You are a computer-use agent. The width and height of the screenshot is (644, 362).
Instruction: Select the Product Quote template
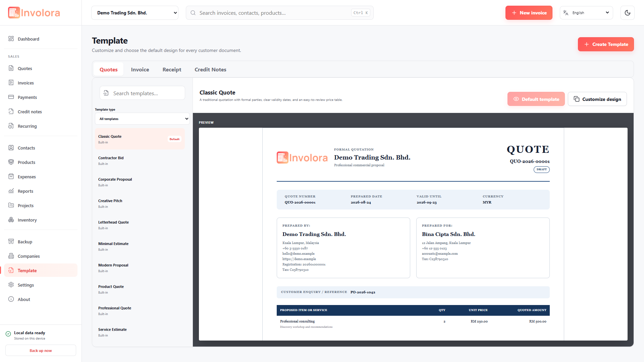tap(140, 289)
